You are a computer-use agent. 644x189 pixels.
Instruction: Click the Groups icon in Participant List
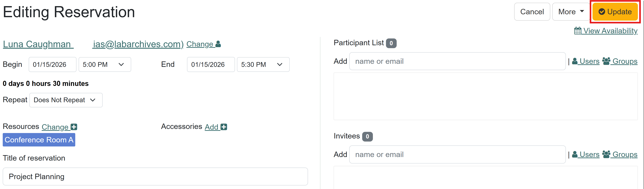[606, 61]
